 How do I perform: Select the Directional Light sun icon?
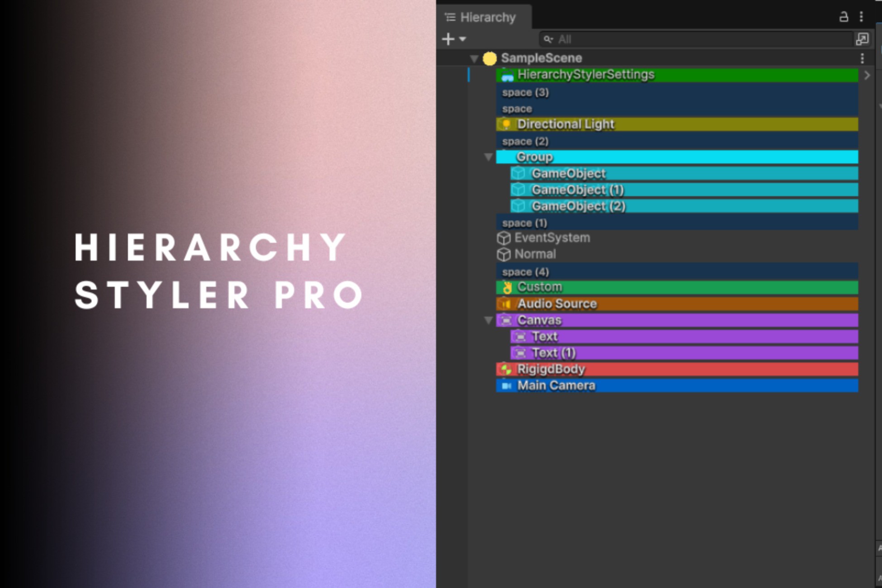[x=506, y=123]
